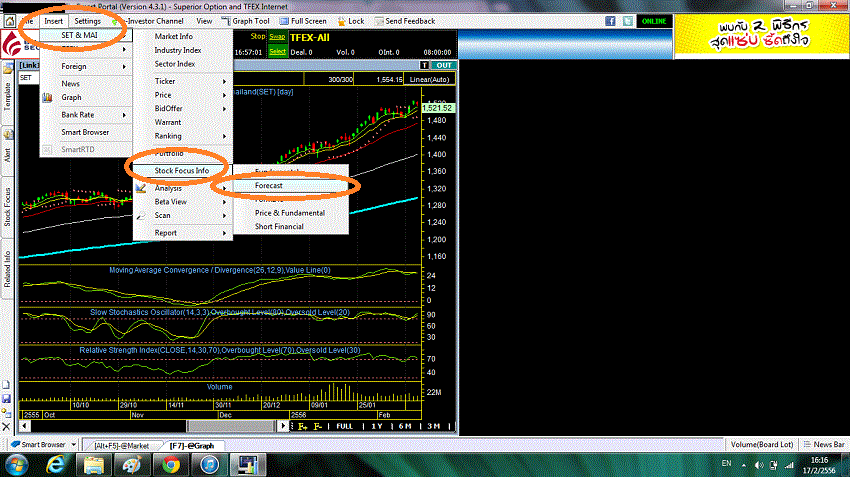This screenshot has height=477, width=850.
Task: Click the Template folder icon in sidebar
Action: [x=8, y=69]
